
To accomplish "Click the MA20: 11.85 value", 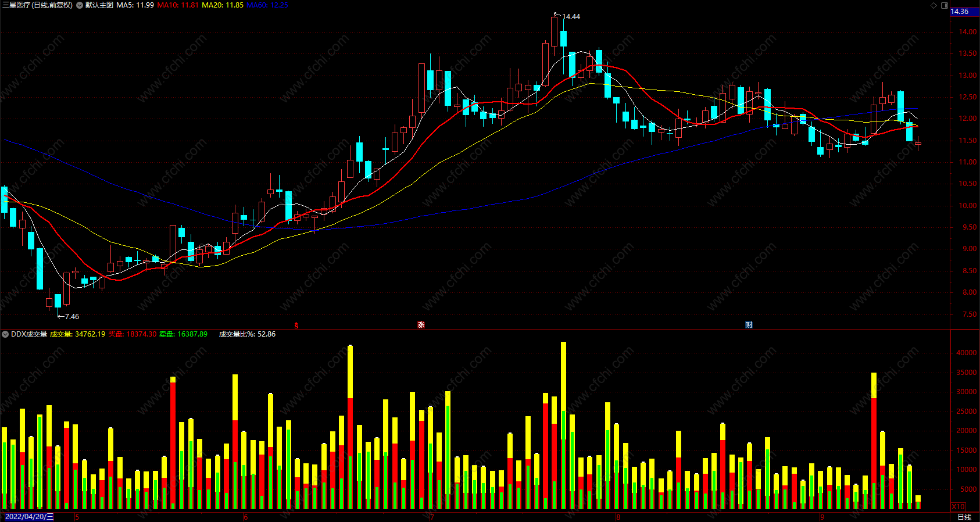I will pos(223,5).
